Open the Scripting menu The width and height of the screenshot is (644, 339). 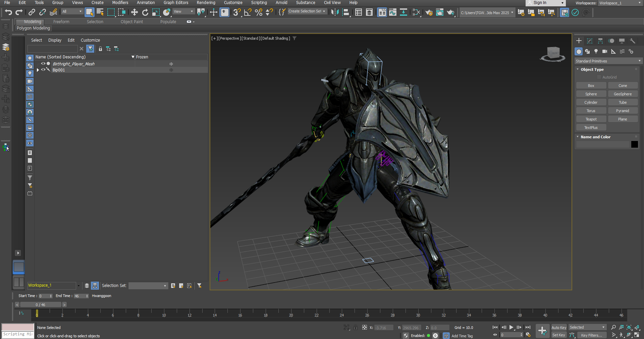(x=259, y=3)
